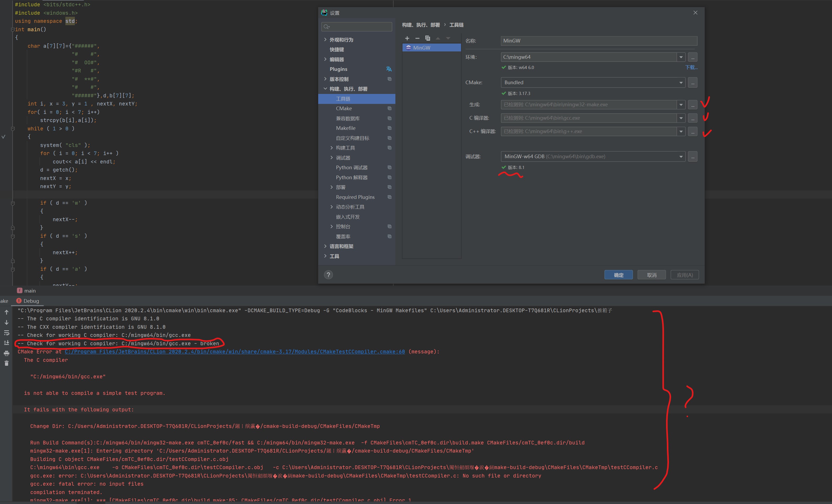Click the project-level icon beside Required Plugins
The width and height of the screenshot is (832, 504).
(389, 197)
